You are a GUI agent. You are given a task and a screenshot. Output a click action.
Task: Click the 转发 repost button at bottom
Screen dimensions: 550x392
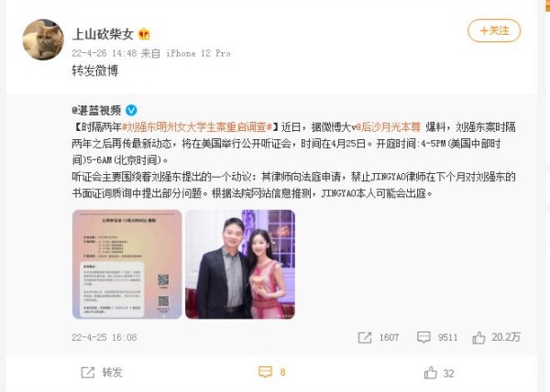coord(102,373)
